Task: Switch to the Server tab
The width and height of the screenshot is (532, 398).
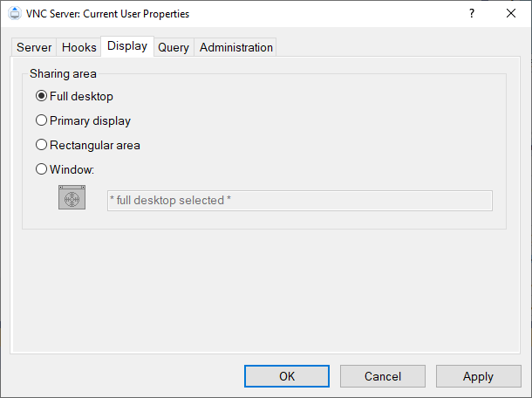Action: [x=34, y=47]
